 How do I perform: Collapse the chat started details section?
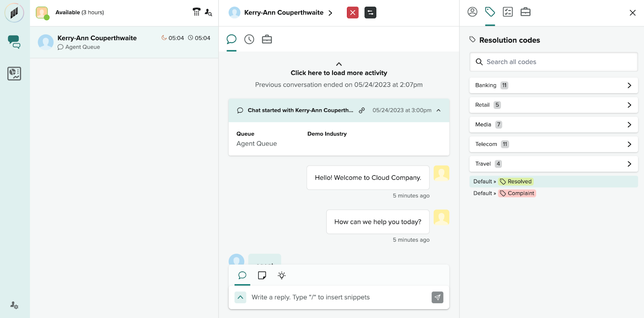pos(439,110)
